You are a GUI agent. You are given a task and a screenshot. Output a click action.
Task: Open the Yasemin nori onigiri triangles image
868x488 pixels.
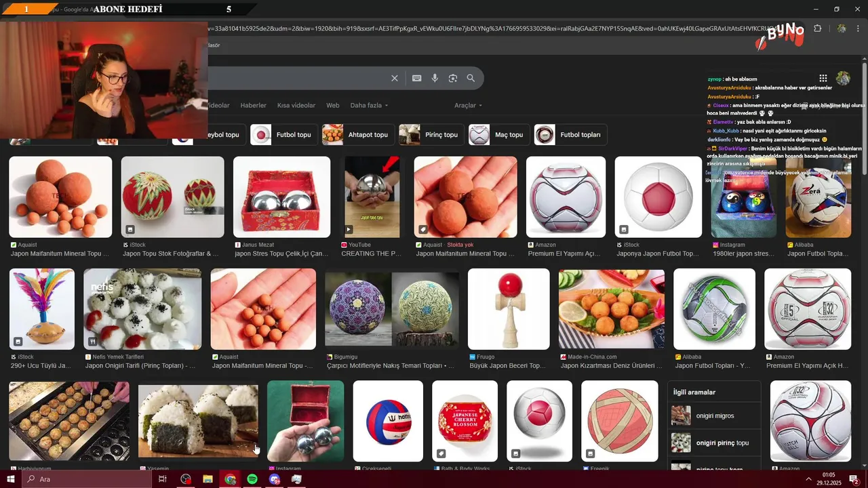pyautogui.click(x=198, y=421)
